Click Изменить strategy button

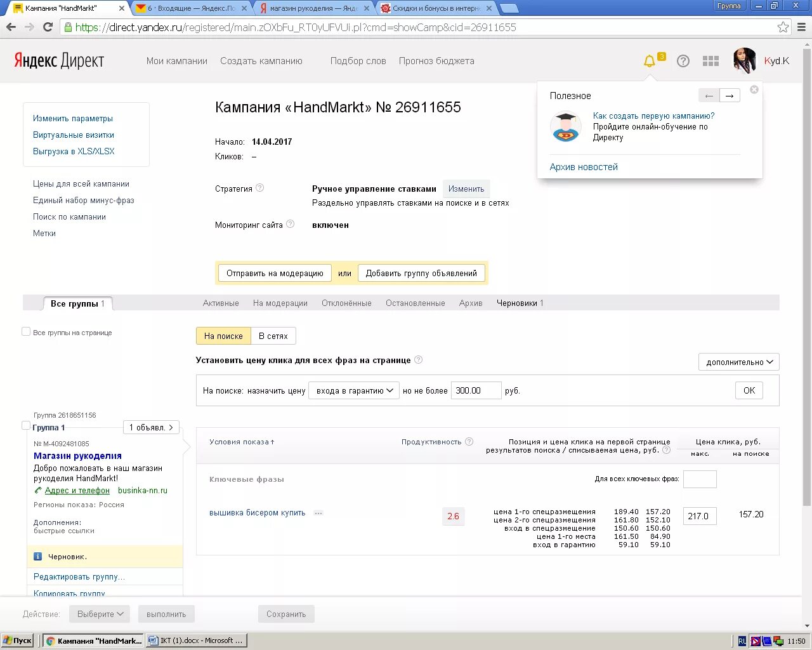click(466, 189)
